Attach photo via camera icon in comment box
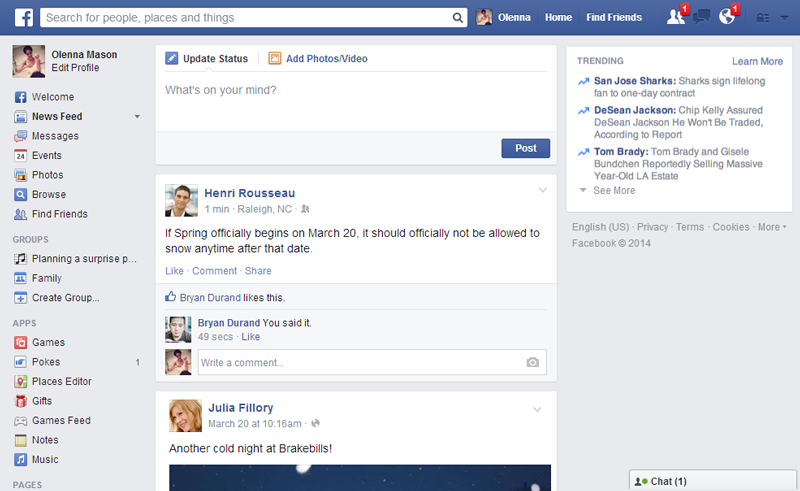800x491 pixels. pos(532,362)
